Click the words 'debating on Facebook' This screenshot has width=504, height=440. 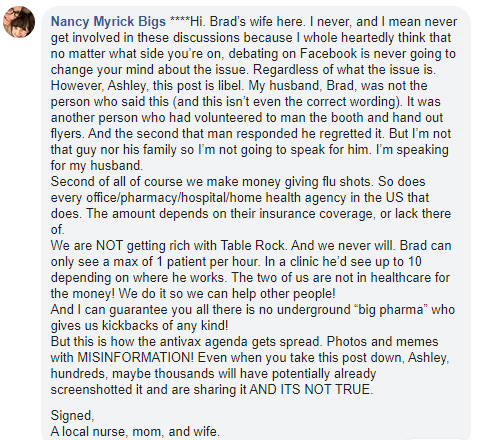(x=297, y=54)
